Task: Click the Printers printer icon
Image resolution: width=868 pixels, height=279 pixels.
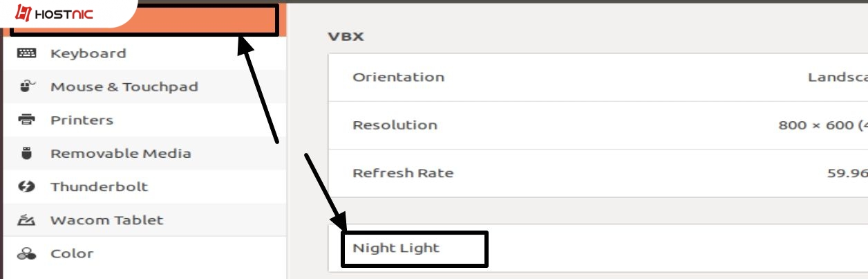Action: pos(26,120)
